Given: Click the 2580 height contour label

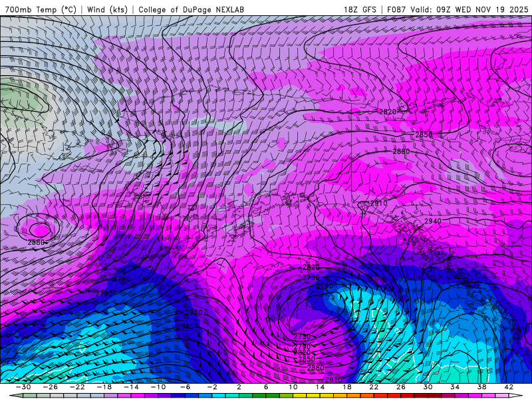Looking at the screenshot, I should [x=36, y=243].
